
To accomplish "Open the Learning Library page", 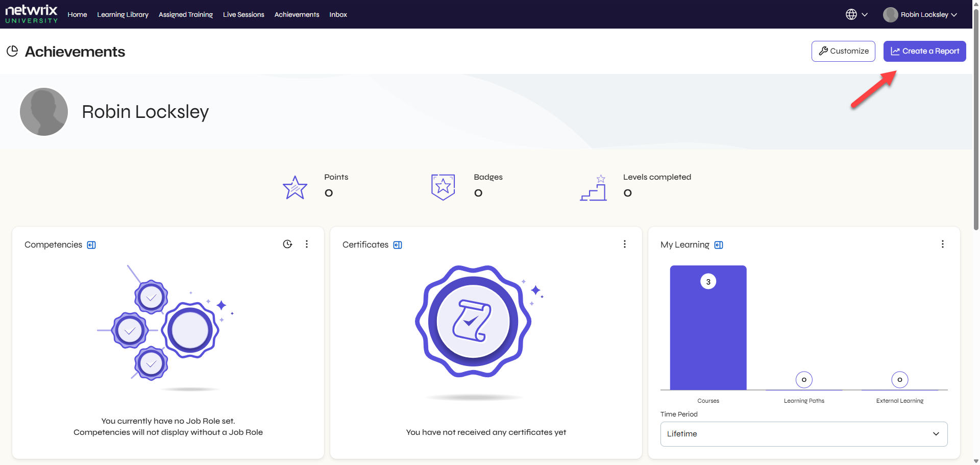I will point(122,14).
